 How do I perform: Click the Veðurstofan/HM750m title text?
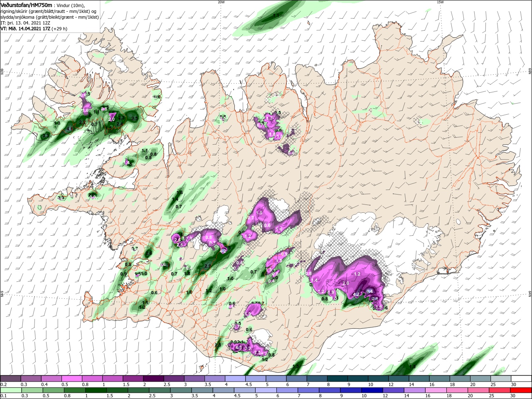click(x=27, y=5)
